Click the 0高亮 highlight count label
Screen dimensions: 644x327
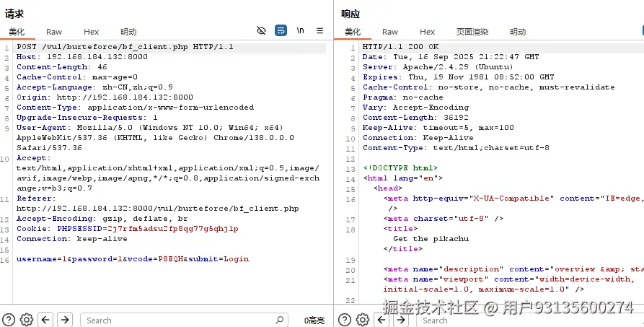(x=314, y=321)
